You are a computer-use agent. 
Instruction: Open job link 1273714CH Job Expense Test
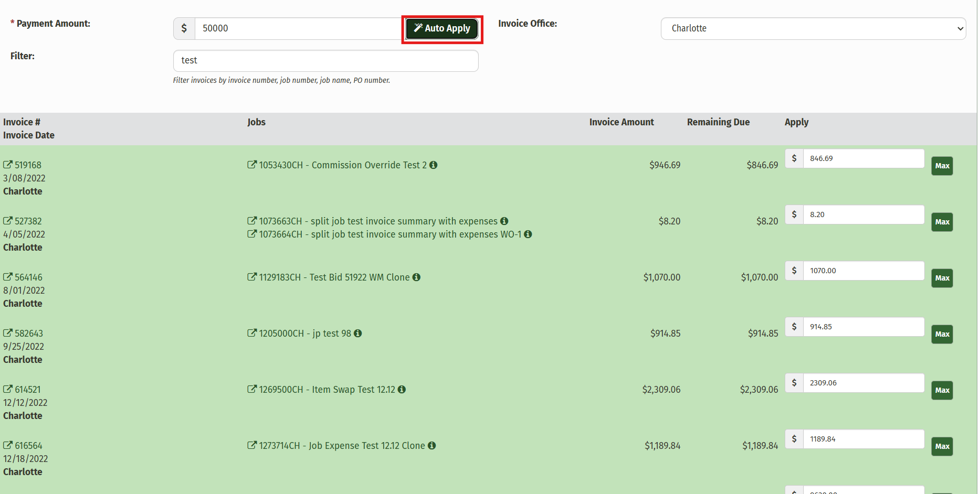(x=341, y=446)
